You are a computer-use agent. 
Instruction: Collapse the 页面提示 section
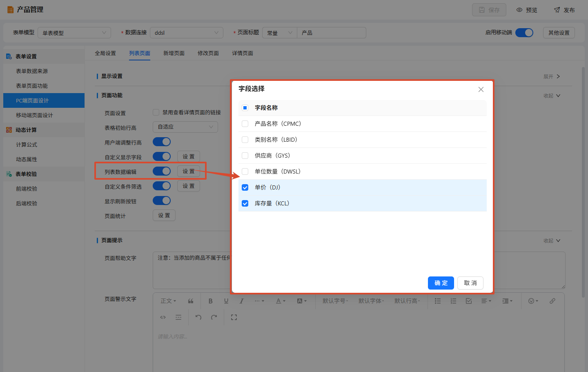552,241
